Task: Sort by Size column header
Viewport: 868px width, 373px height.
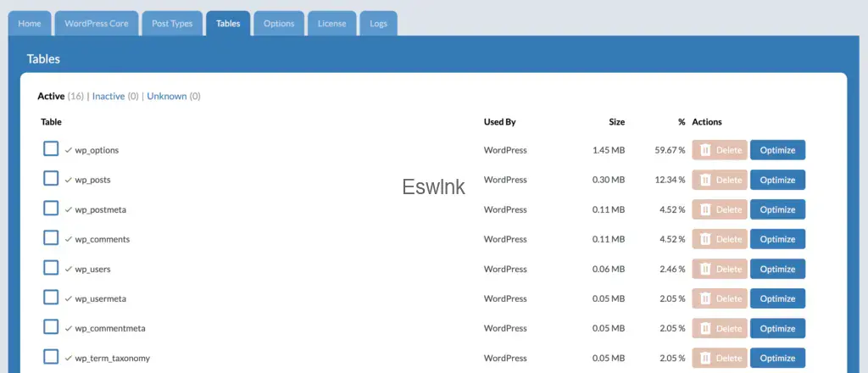Action: (x=616, y=122)
